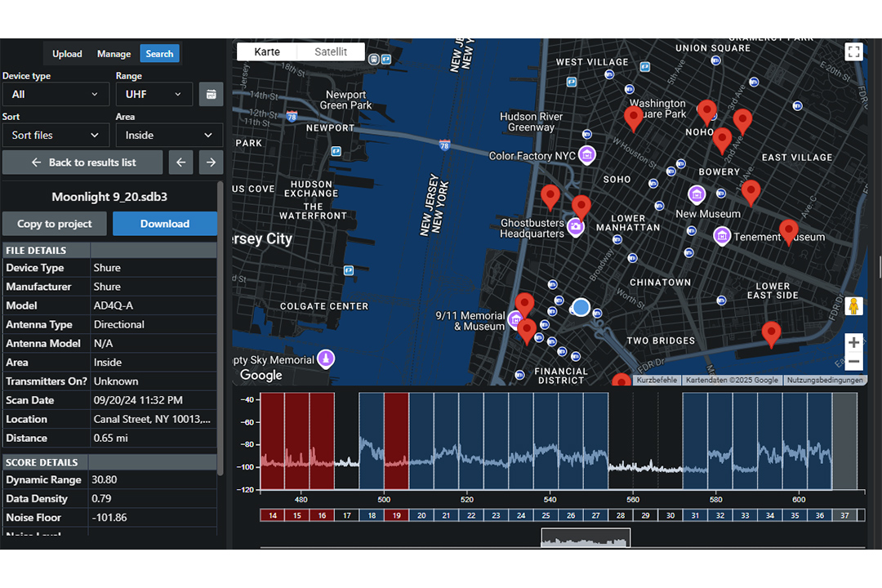This screenshot has width=882, height=588.
Task: Select the blue current location dot
Action: (581, 307)
